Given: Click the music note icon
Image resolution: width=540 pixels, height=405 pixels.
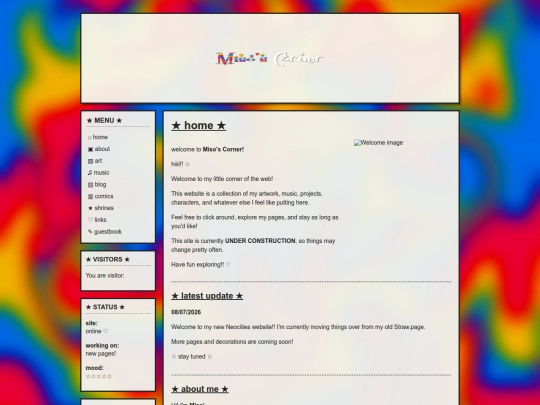Looking at the screenshot, I should pos(90,173).
